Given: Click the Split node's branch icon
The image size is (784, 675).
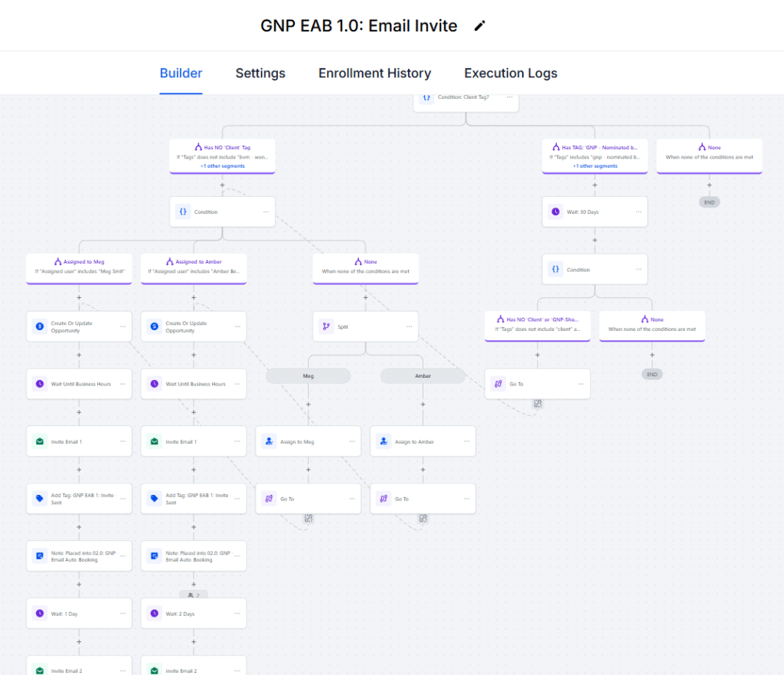Looking at the screenshot, I should [x=326, y=326].
